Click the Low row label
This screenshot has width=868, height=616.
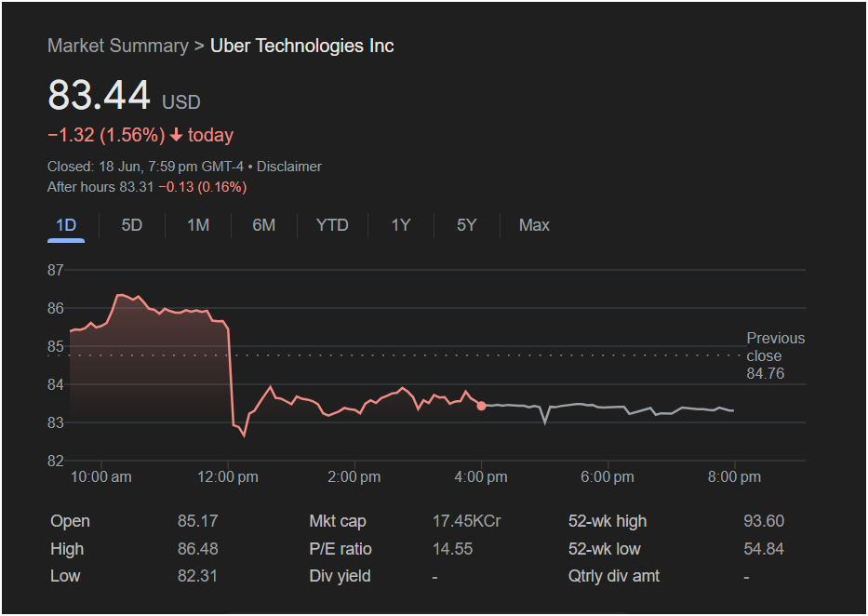65,576
